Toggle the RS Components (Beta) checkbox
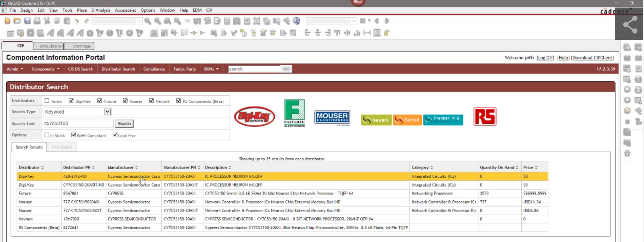Viewport: 644px width, 242px height. click(x=178, y=101)
